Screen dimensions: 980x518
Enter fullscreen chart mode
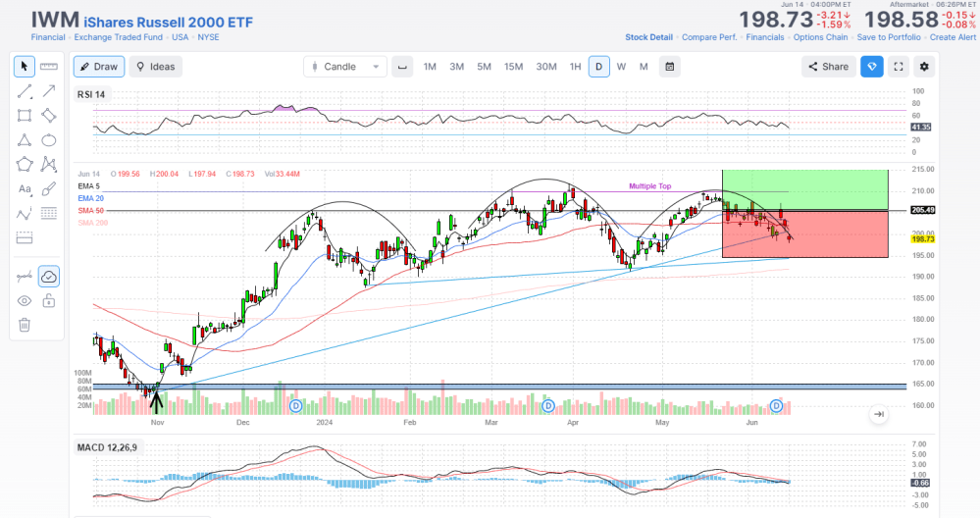[x=899, y=67]
